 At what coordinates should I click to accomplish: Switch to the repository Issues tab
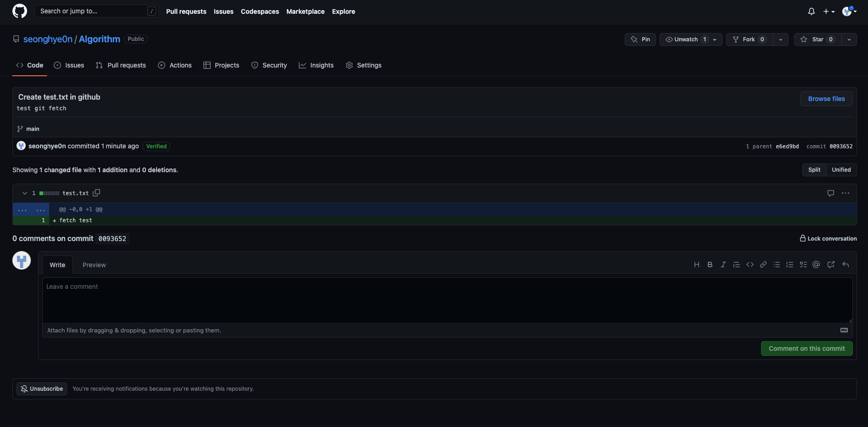pos(69,65)
